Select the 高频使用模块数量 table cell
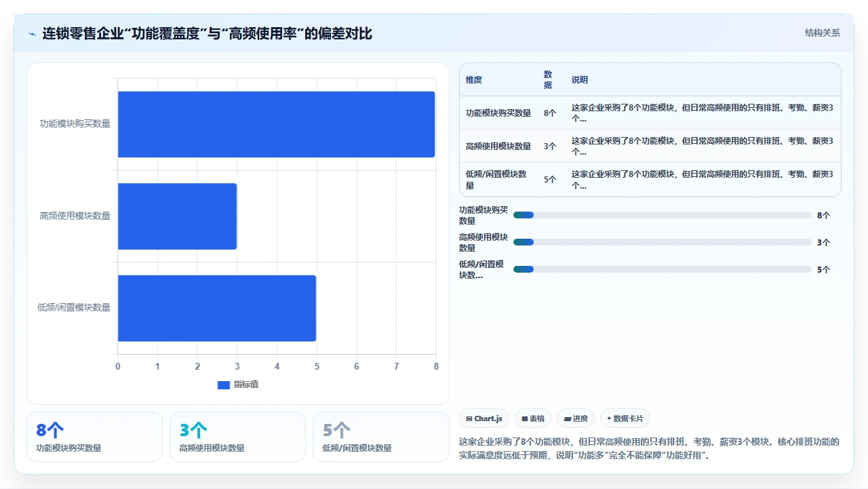 (x=498, y=146)
